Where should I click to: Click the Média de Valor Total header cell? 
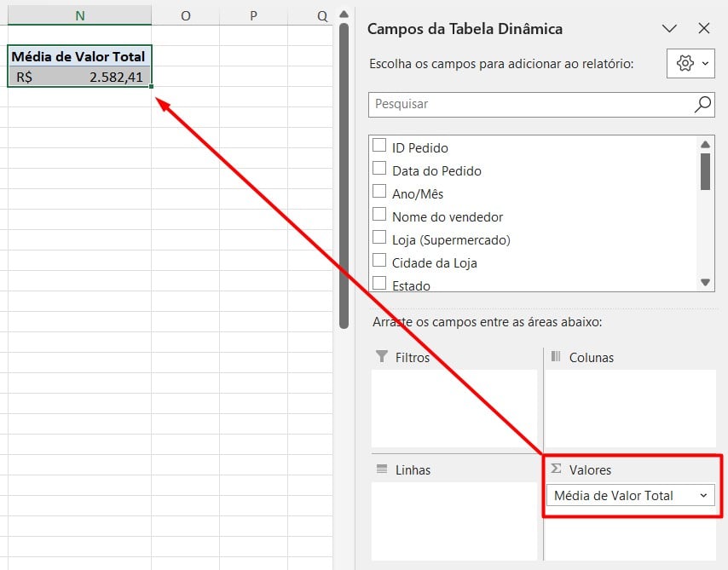tap(80, 56)
